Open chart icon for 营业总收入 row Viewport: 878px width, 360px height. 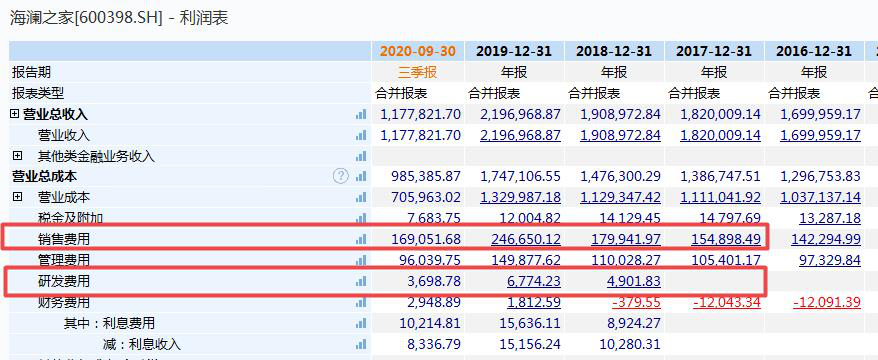pos(361,114)
